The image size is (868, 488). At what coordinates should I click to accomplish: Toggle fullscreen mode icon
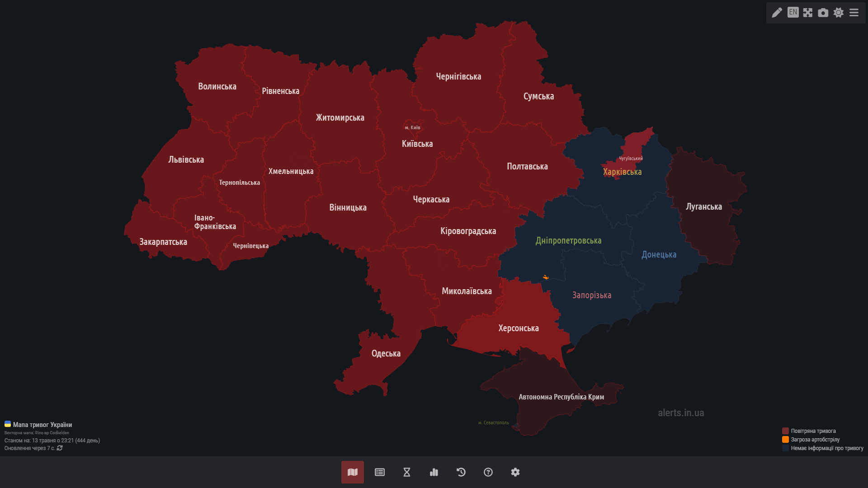(x=808, y=13)
